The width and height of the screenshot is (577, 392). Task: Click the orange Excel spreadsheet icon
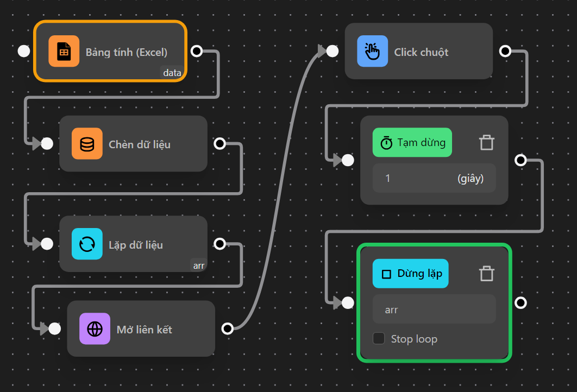click(64, 52)
